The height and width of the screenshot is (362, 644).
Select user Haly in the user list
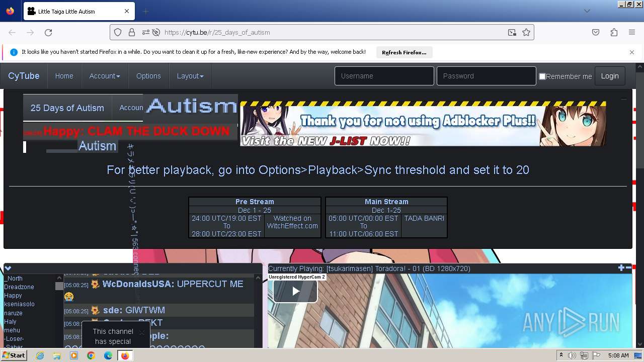(x=10, y=322)
